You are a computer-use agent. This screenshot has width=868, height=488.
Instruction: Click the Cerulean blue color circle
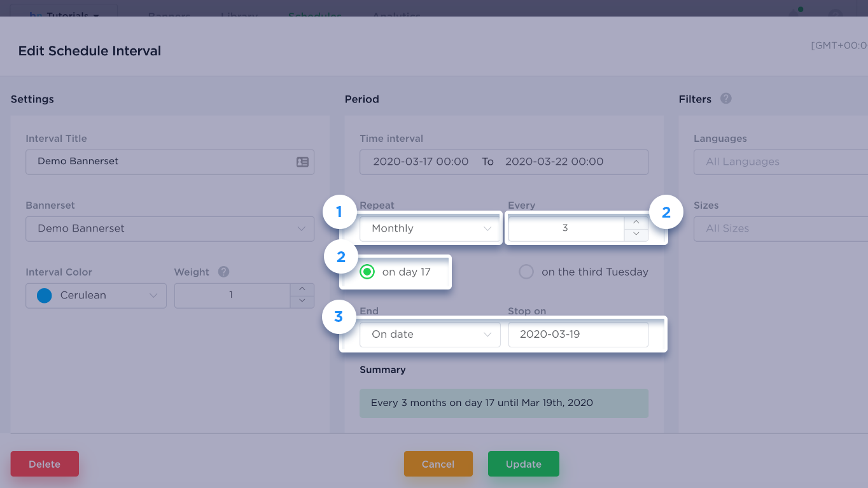click(45, 296)
